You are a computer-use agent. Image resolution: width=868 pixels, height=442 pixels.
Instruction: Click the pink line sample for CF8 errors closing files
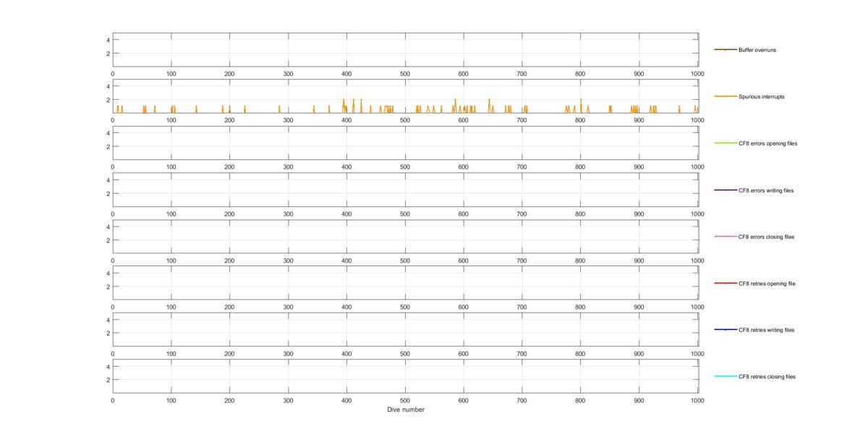click(x=726, y=237)
